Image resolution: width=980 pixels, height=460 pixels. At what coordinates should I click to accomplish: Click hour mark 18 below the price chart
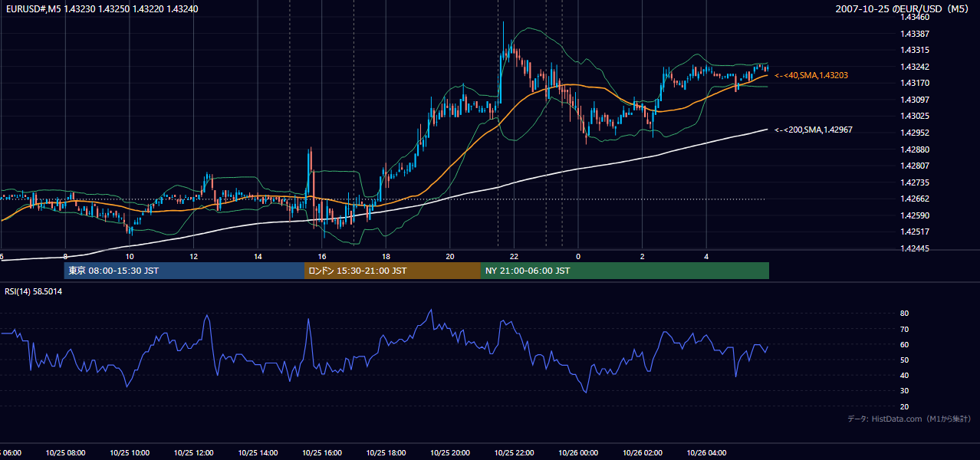coord(386,256)
